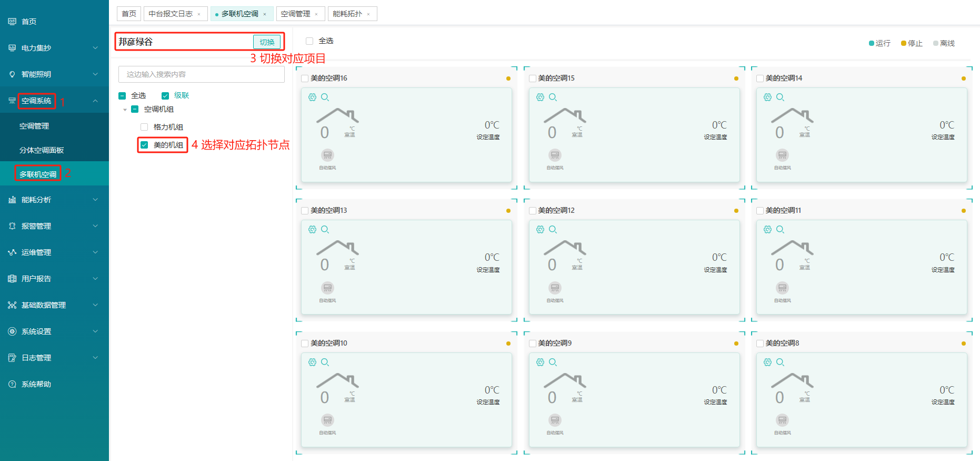Screen dimensions: 980x461
Task: Click magnifier icon on 美的空调11 card
Action: (780, 229)
